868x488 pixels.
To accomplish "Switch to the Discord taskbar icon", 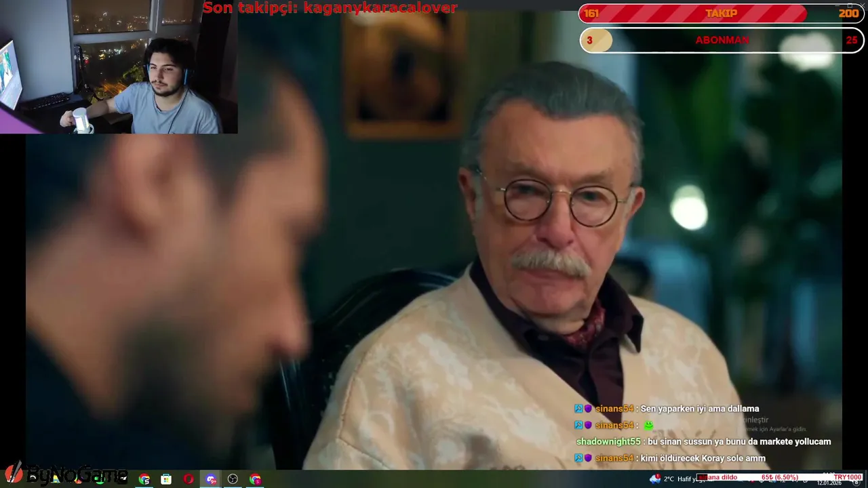I will (211, 479).
